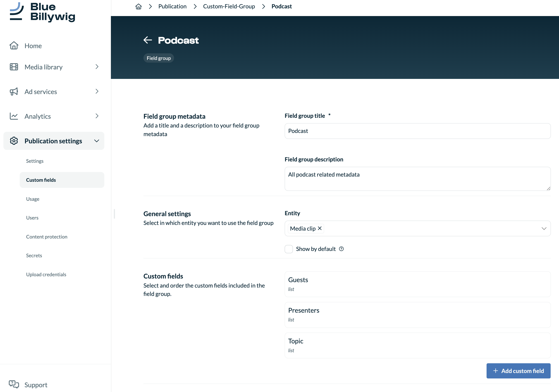Go back using the arrow beside Podcast

pos(148,40)
